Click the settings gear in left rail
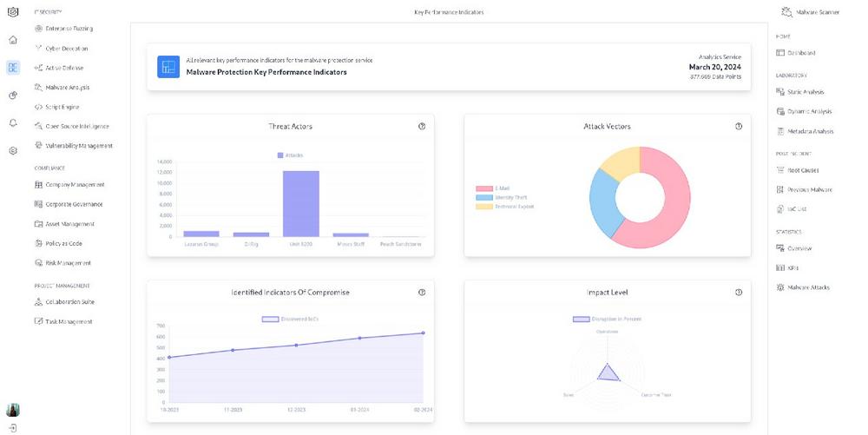Viewport: 868px width, 435px height. click(x=13, y=150)
